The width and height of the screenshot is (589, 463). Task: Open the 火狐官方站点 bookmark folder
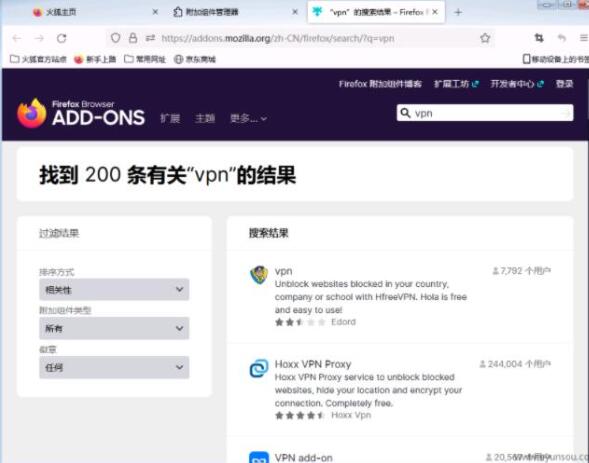(x=38, y=59)
